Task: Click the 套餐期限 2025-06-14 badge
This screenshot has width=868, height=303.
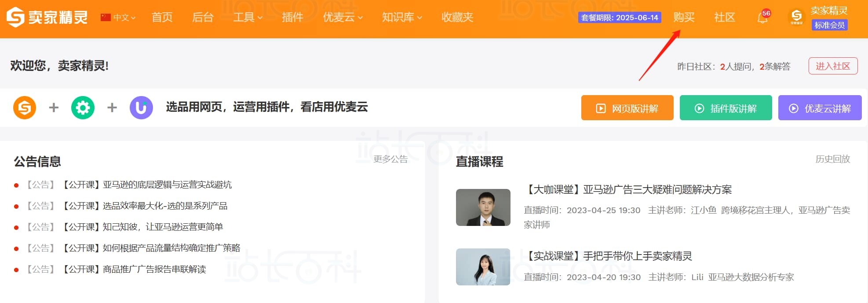Action: pos(620,18)
